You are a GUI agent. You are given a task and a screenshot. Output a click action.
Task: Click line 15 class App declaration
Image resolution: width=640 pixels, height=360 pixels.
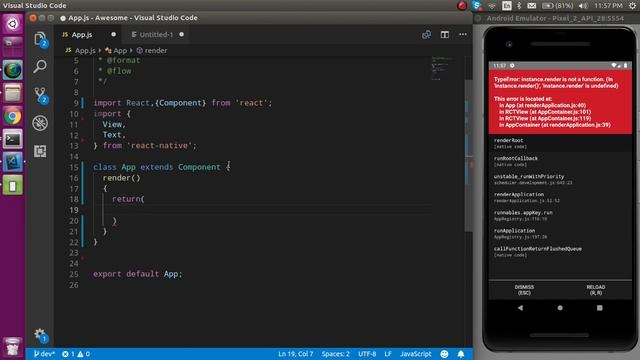point(162,167)
